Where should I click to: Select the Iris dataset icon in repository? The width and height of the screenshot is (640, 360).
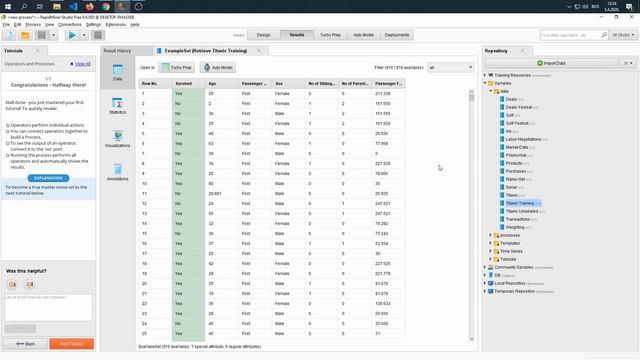[x=502, y=131]
